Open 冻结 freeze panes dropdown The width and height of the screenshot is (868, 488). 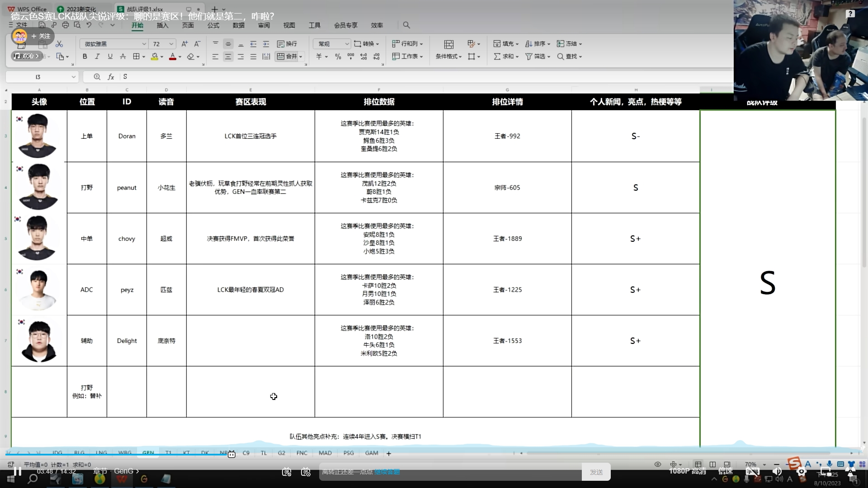pos(569,44)
